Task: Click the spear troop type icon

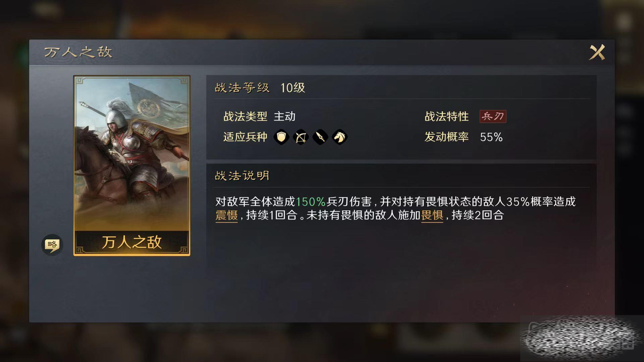Action: (320, 137)
